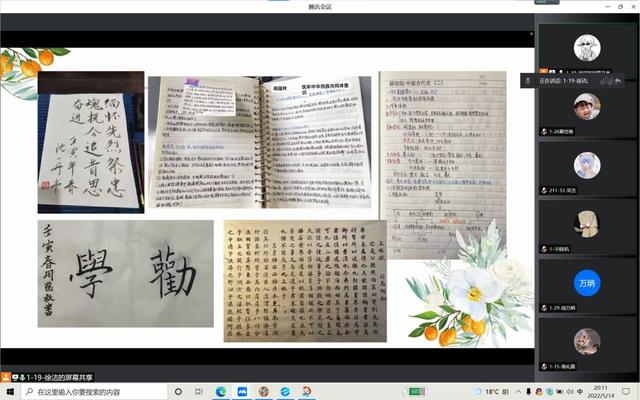Click the reply arrow on speaking banner
Viewport: 640px width, 400px height.
click(618, 79)
